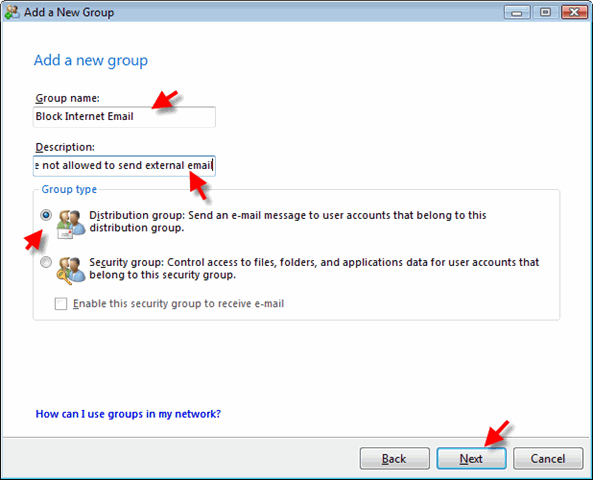Viewport: 593px width, 480px height.
Task: Click the 'Description:' label
Action: click(x=65, y=147)
